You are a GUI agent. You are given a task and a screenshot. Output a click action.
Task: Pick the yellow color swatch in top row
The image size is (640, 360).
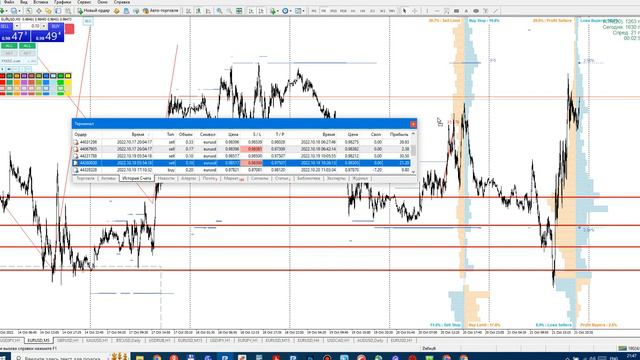coord(68,76)
